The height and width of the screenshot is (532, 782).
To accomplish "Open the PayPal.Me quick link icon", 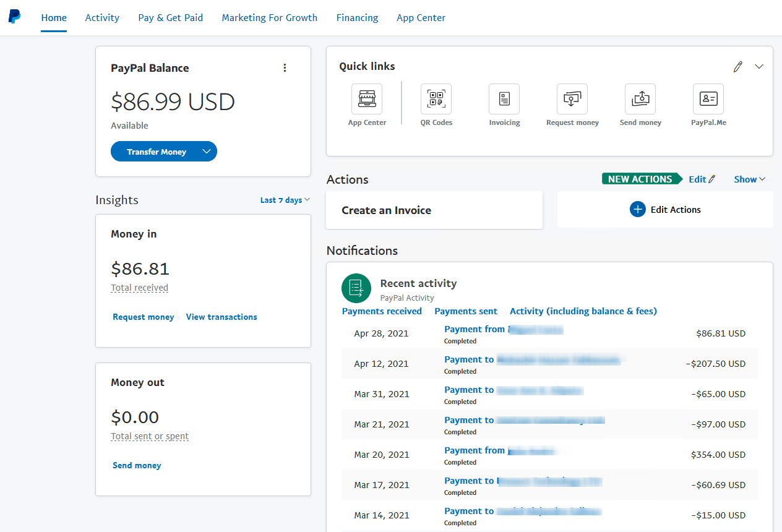I will coord(708,99).
